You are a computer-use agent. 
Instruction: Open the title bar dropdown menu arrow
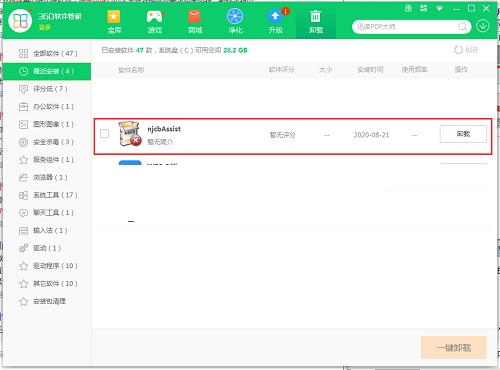(x=439, y=9)
